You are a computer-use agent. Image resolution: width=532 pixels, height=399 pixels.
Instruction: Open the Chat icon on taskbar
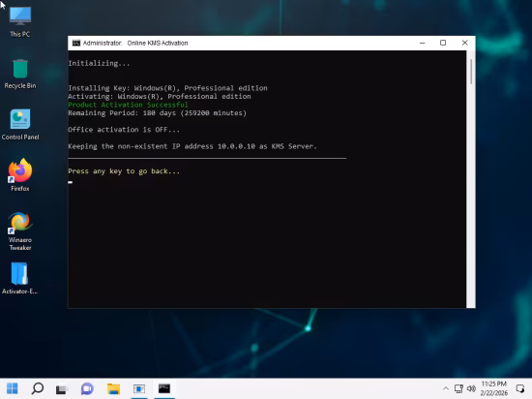point(87,388)
